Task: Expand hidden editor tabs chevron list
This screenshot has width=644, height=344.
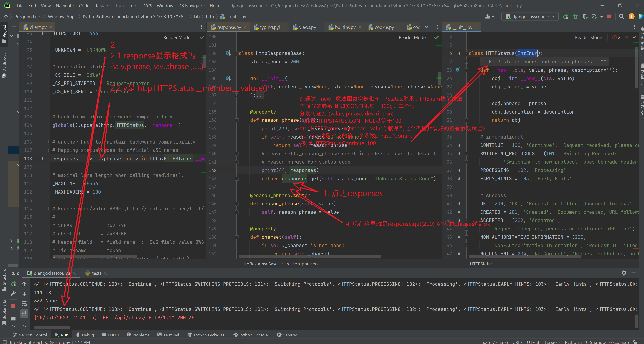Action: coord(427,27)
